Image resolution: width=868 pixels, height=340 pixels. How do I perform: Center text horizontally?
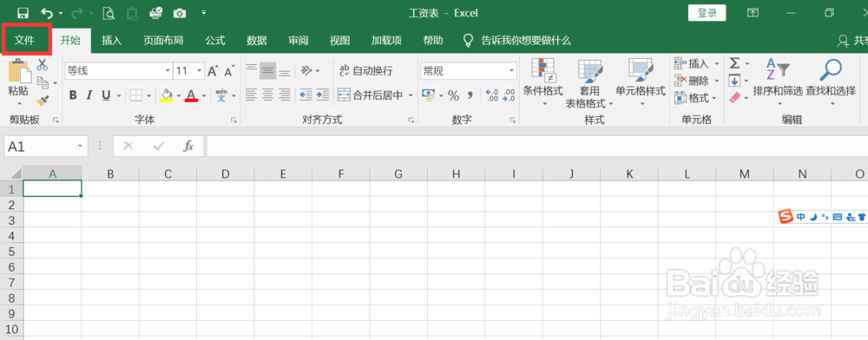coord(268,95)
